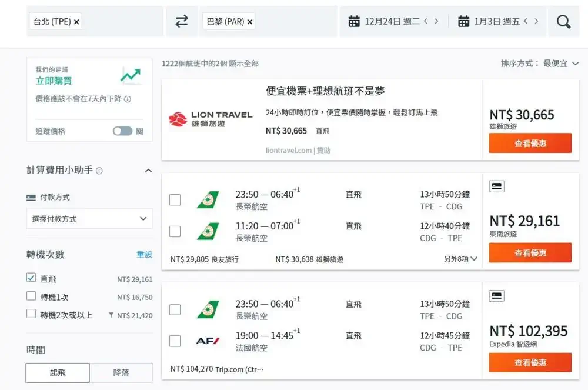Click 查看優惠 for Expedia NT$ 102,395
This screenshot has width=588, height=390.
[x=530, y=362]
